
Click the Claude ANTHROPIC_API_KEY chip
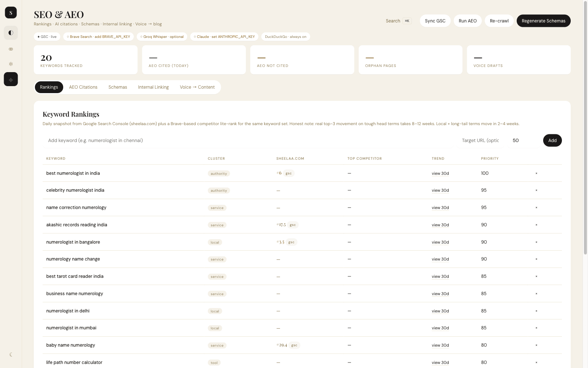tap(224, 37)
